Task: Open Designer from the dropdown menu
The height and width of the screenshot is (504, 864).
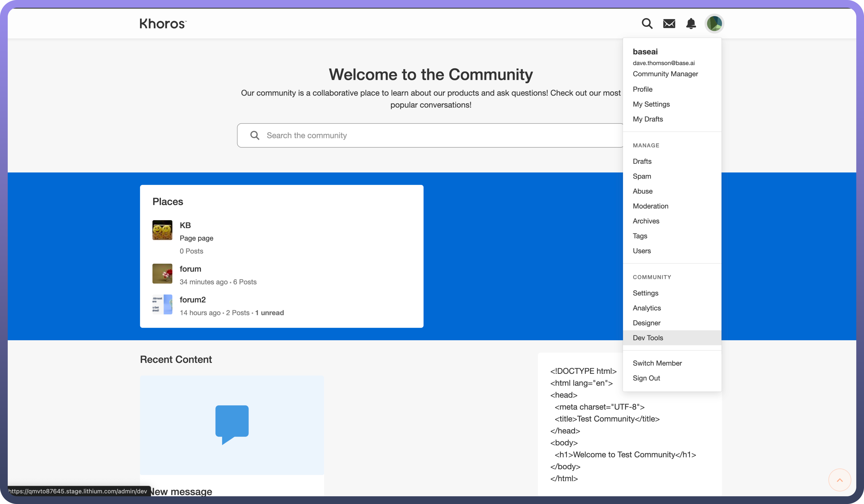Action: click(646, 323)
